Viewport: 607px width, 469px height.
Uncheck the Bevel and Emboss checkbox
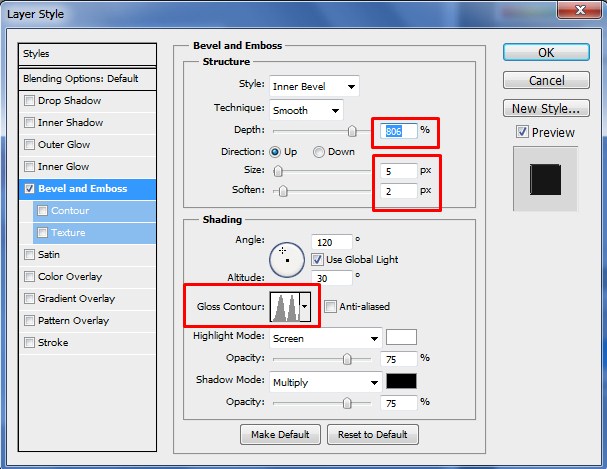[29, 189]
